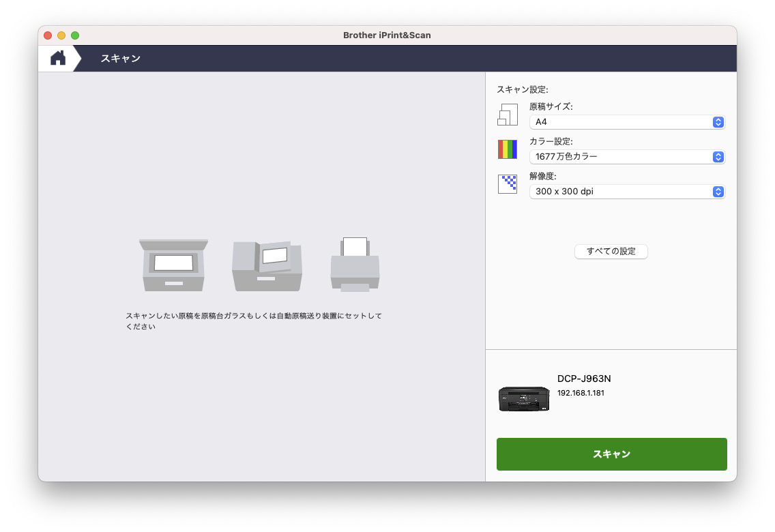Select the printer with paper illustration
This screenshot has height=532, width=775.
point(355,264)
